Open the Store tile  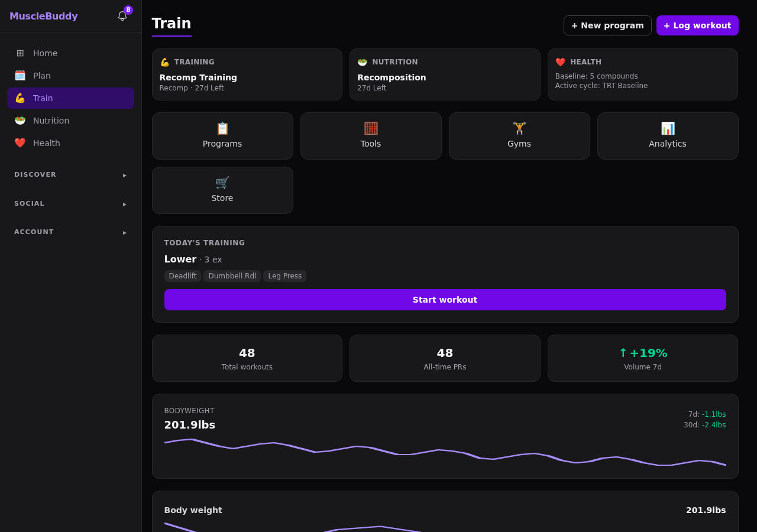222,190
